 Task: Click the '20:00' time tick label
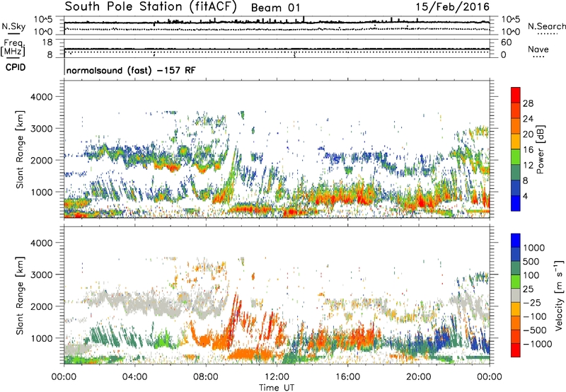coord(419,377)
